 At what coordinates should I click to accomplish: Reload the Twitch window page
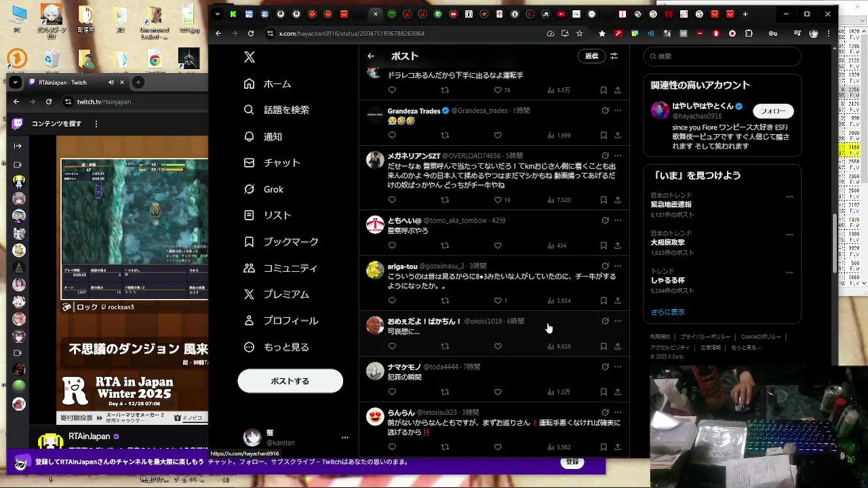(49, 102)
